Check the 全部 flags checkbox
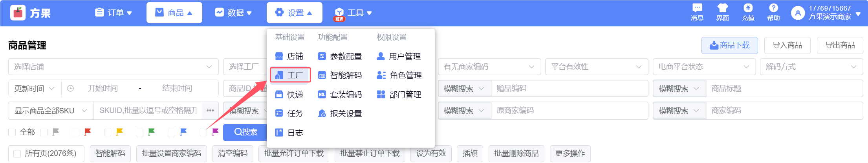868x163 pixels. [x=12, y=132]
